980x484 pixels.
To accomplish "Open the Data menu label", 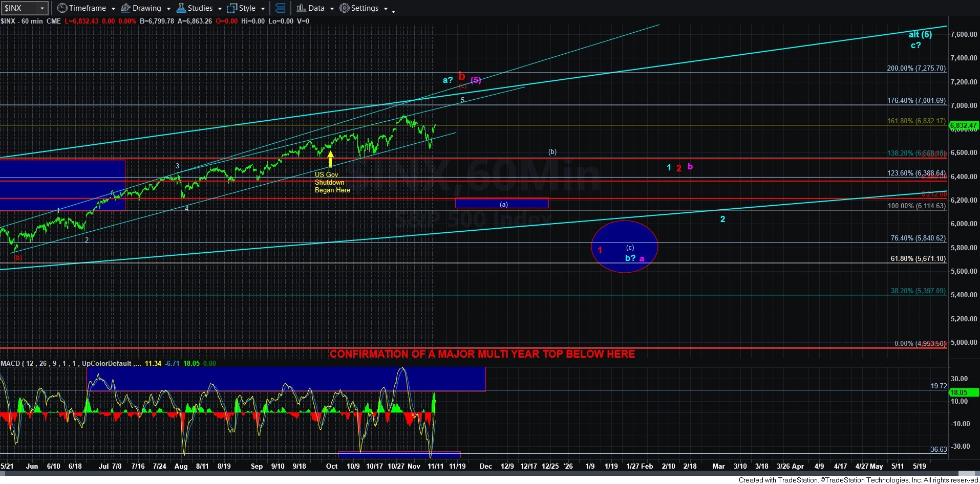I will (x=316, y=8).
